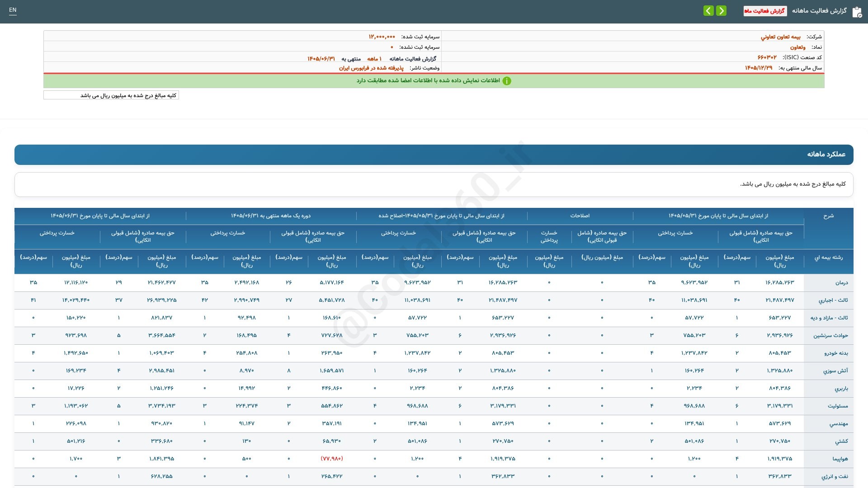Click the ISIC industry code ۶۶۰۳۰۲
Viewport: 868px width, 488px height.
pyautogui.click(x=767, y=57)
